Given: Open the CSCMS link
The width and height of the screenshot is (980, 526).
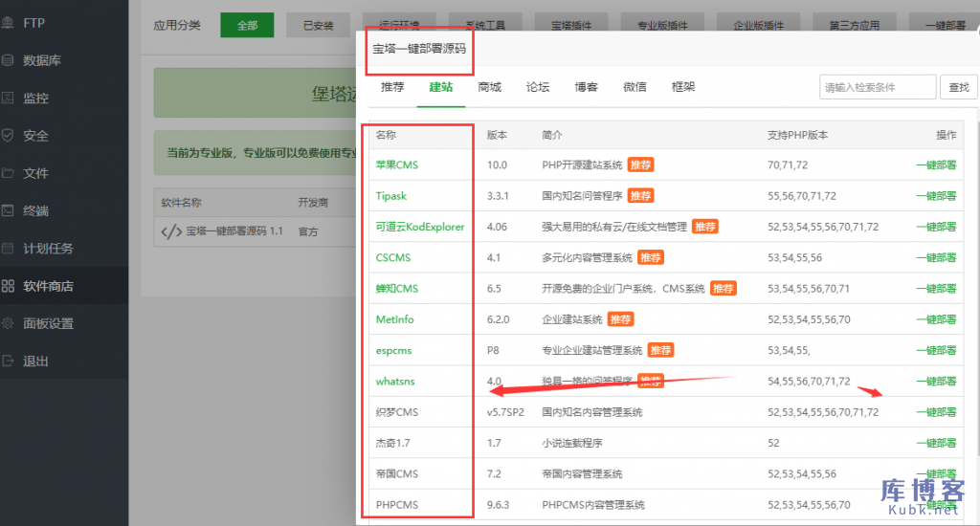Looking at the screenshot, I should click(x=393, y=257).
